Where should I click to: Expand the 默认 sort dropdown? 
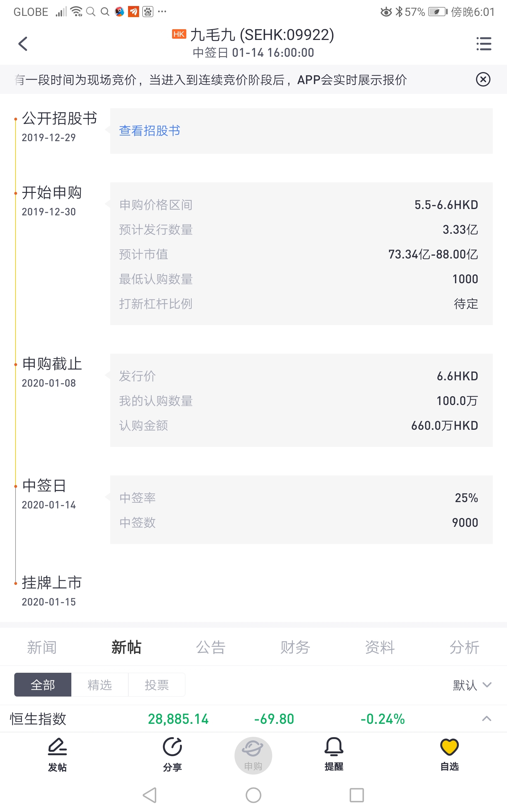472,685
